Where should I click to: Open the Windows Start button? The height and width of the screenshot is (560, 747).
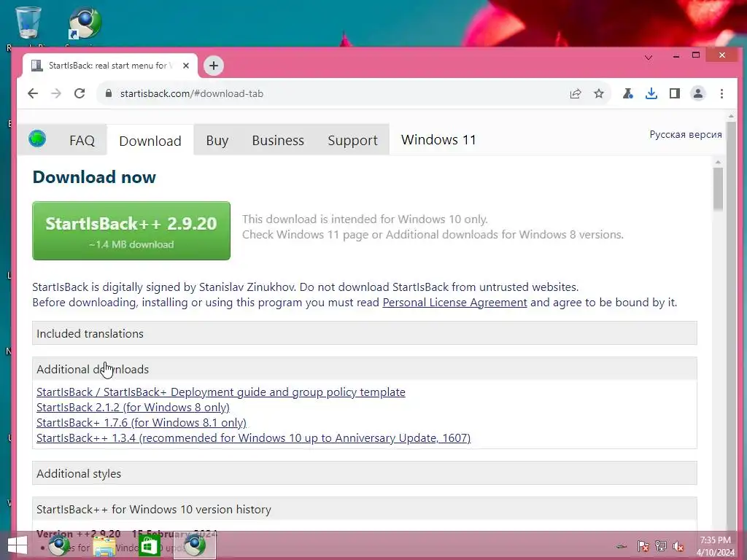(18, 545)
